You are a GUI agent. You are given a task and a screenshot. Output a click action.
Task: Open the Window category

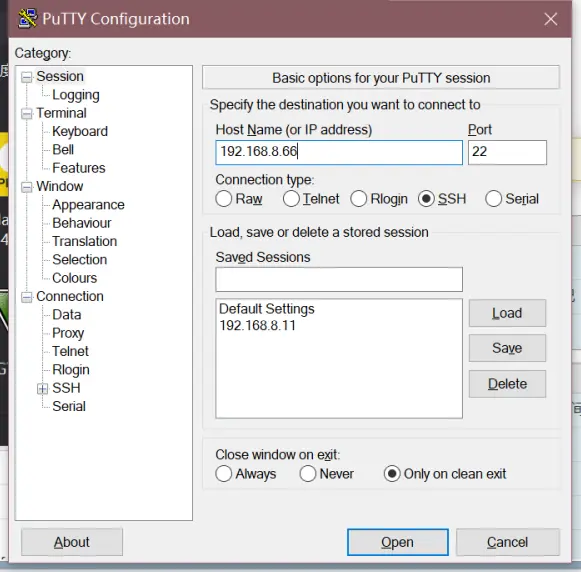tap(60, 186)
